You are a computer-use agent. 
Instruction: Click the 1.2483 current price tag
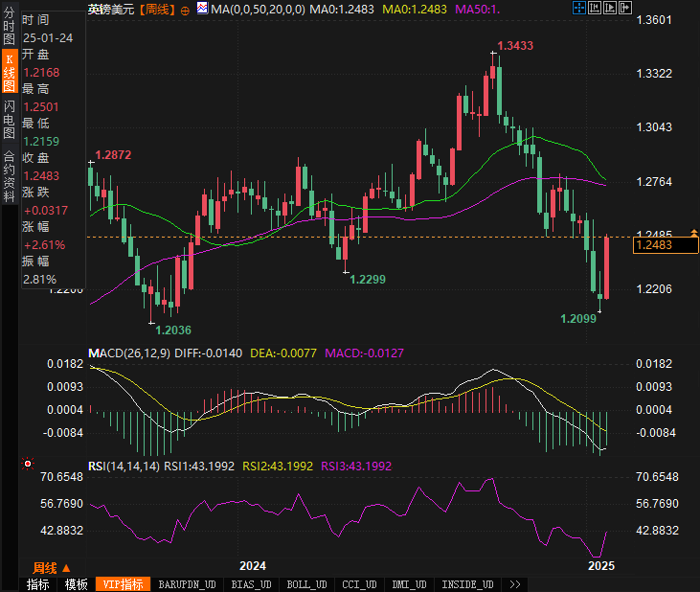(x=666, y=245)
